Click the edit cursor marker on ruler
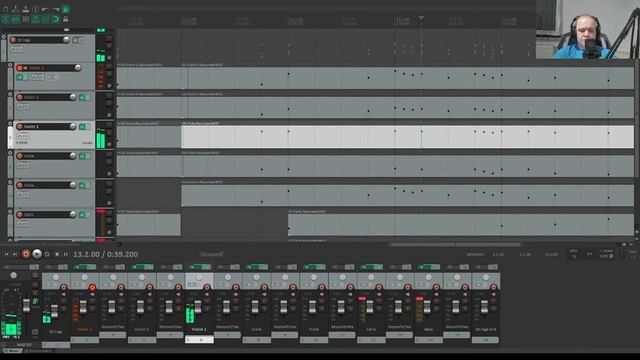This screenshot has width=640, height=360. pyautogui.click(x=421, y=18)
